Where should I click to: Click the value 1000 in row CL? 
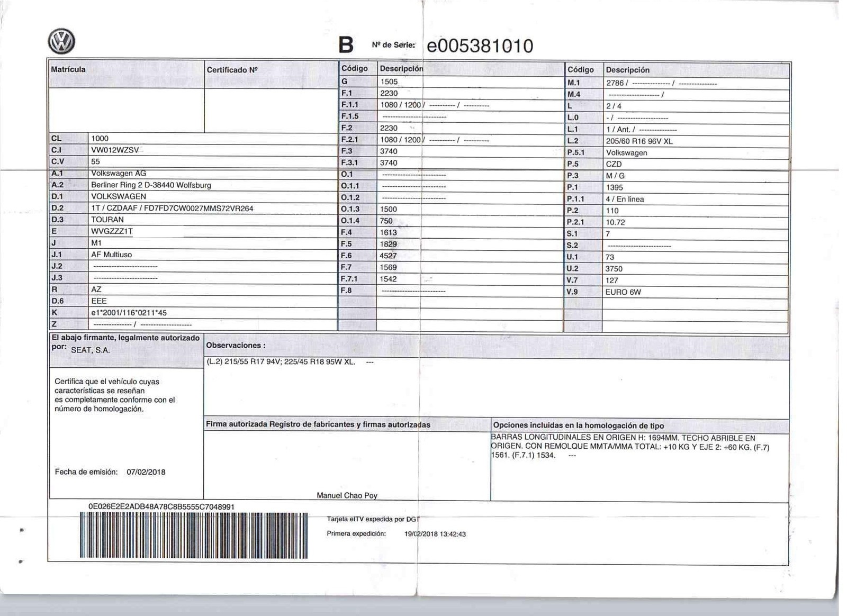coord(100,138)
